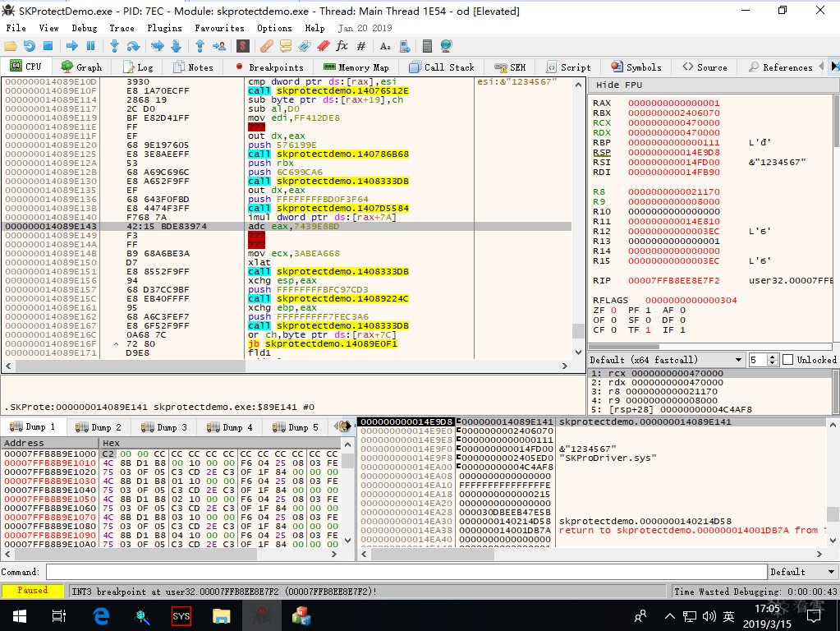Open the File menu
Image resolution: width=840 pixels, height=631 pixels.
(x=16, y=28)
